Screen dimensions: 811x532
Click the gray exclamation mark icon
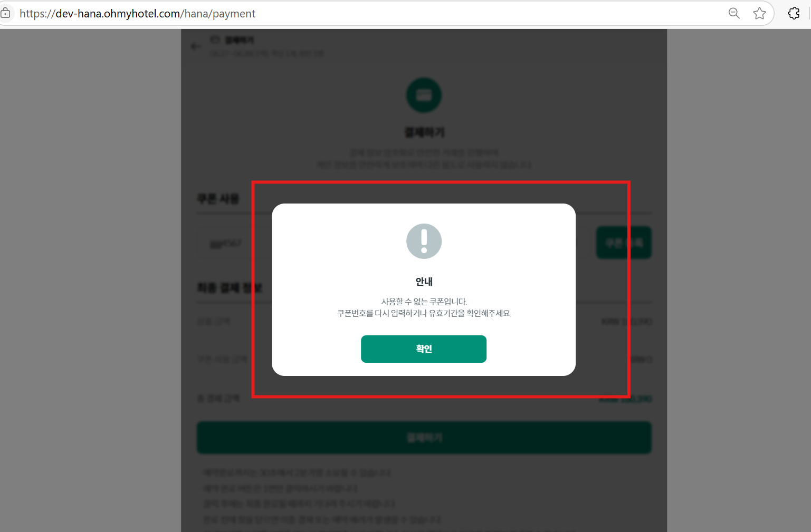click(424, 241)
